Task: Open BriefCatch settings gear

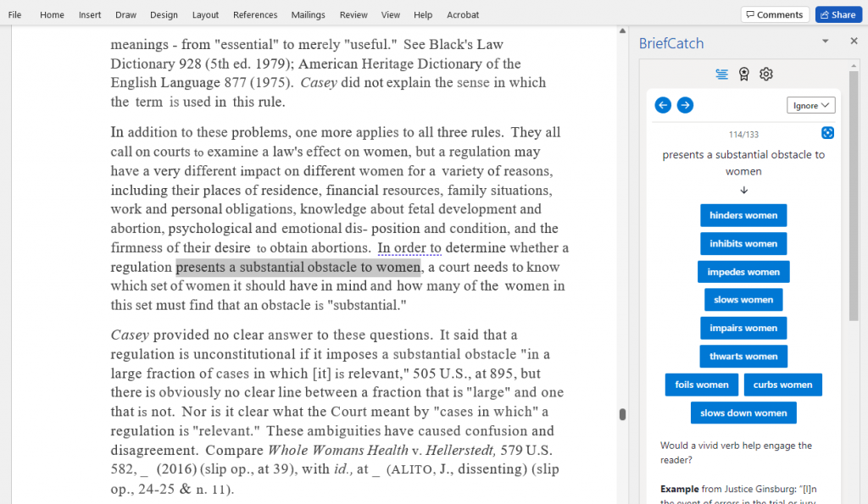Action: click(766, 75)
